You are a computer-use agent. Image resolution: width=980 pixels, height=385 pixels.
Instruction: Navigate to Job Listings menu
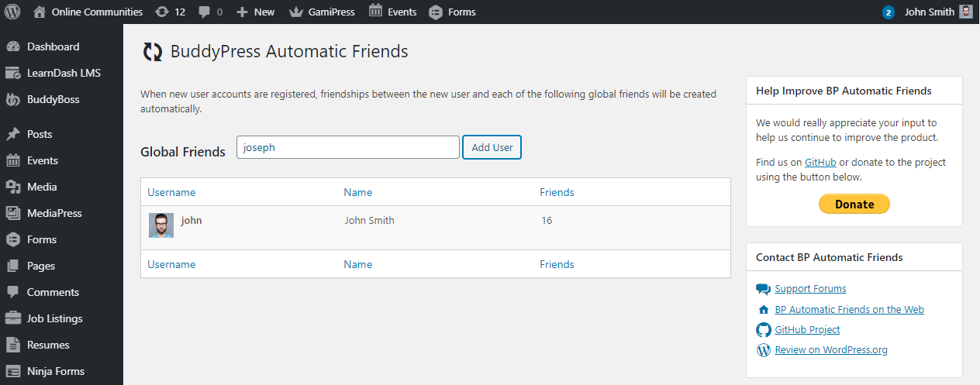(x=54, y=318)
